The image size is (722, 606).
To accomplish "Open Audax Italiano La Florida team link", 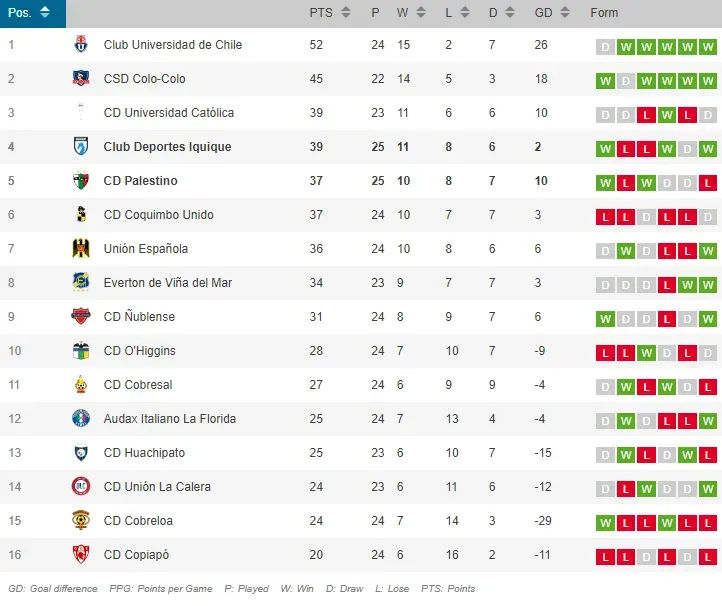I will (x=170, y=419).
